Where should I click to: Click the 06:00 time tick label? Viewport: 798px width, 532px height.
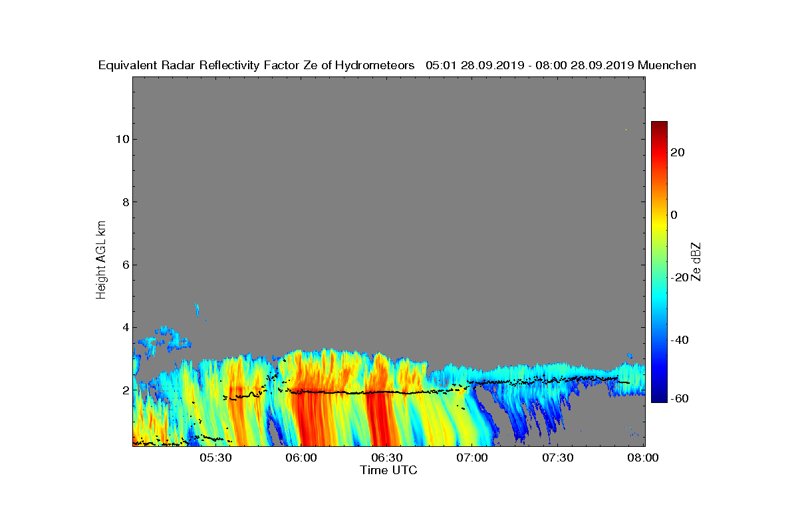301,458
